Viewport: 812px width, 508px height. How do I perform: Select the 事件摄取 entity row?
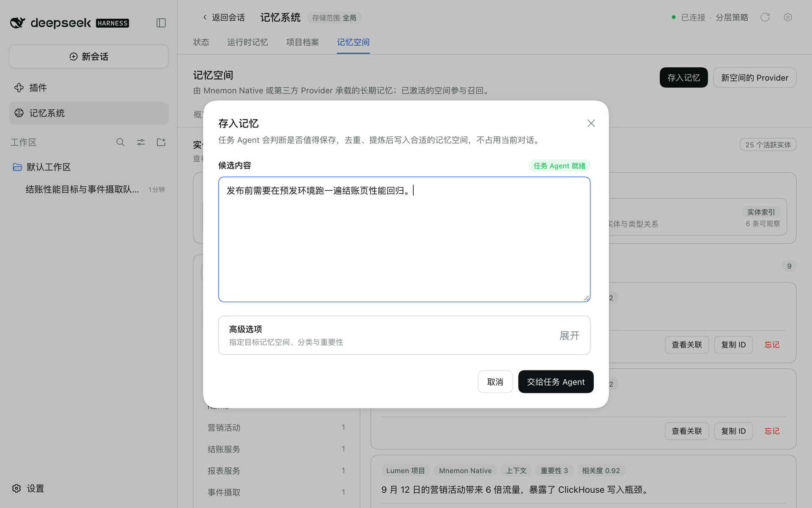pyautogui.click(x=276, y=492)
